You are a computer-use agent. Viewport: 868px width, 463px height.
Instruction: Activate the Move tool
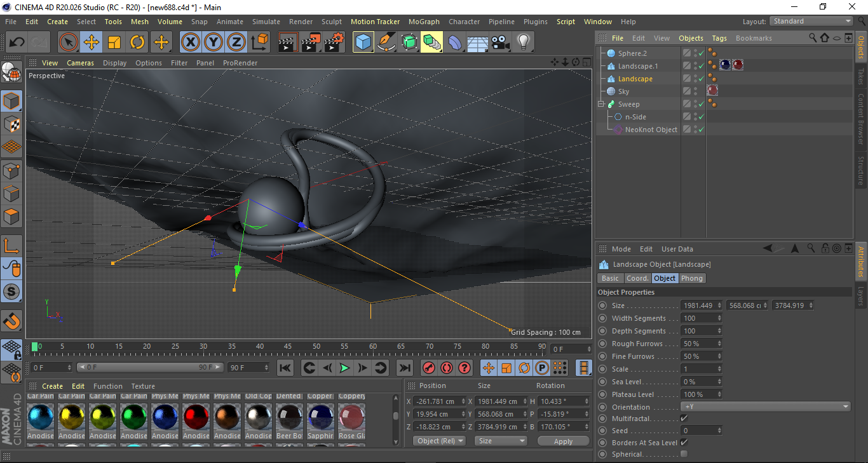92,43
